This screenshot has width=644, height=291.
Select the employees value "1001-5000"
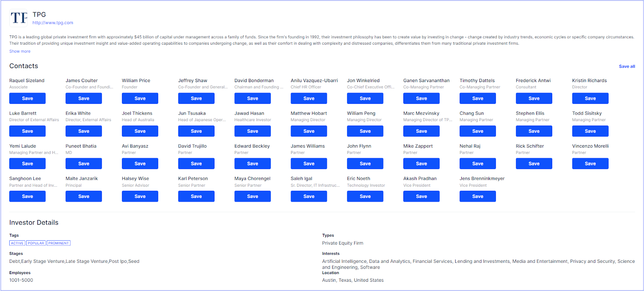coord(21,280)
